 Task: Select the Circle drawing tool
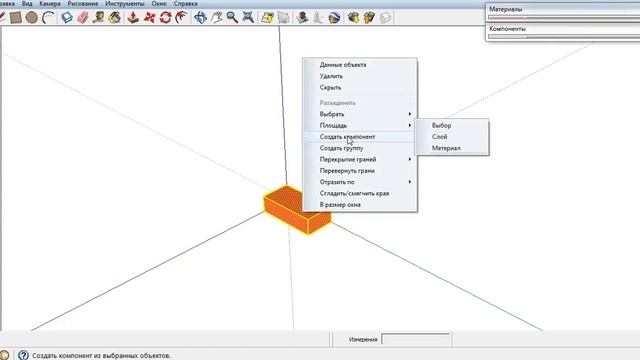tap(31, 18)
